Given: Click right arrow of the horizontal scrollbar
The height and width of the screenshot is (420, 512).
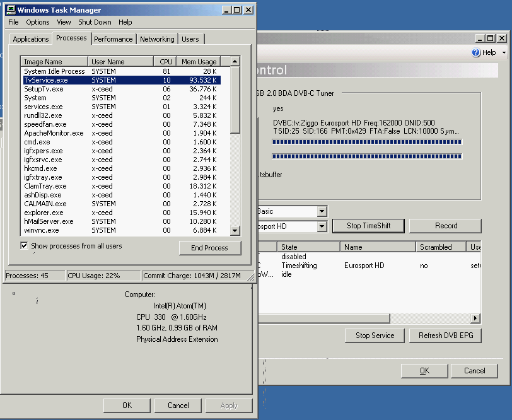Looking at the screenshot, I should [x=475, y=318].
